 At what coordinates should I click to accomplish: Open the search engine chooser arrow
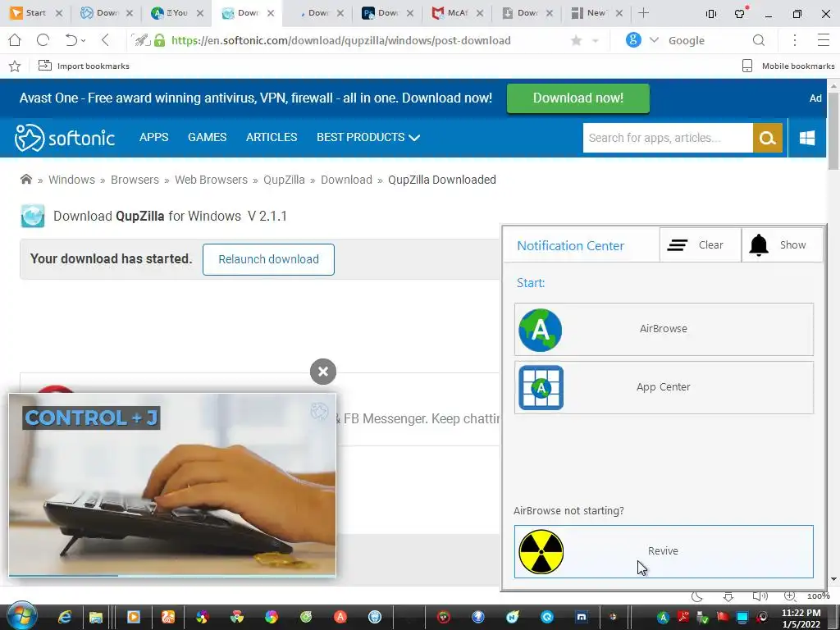tap(654, 40)
